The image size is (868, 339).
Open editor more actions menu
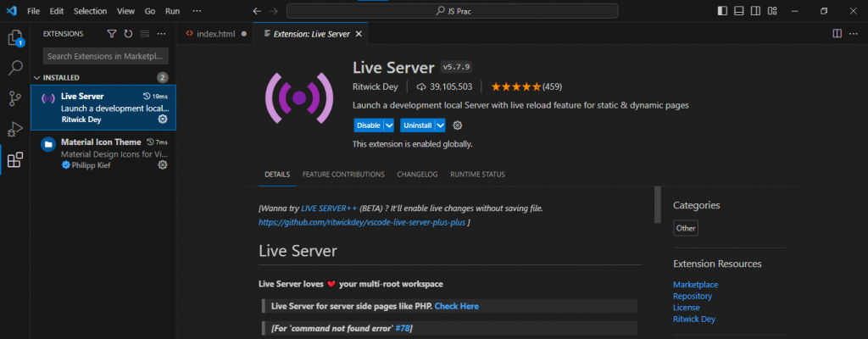point(854,34)
